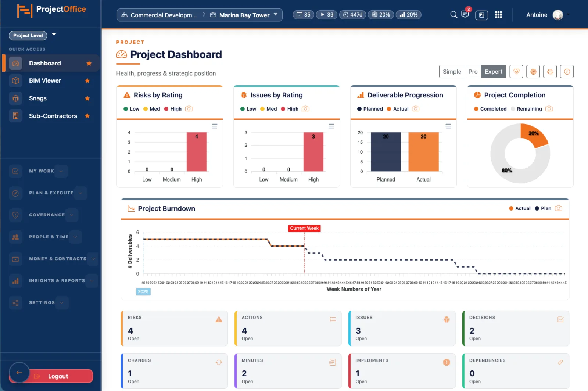The width and height of the screenshot is (588, 391).
Task: Click the print icon button
Action: (550, 72)
